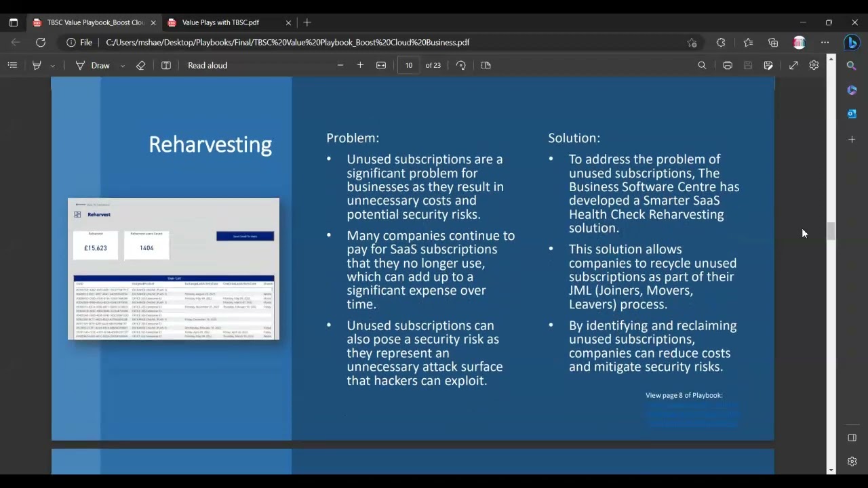Image resolution: width=868 pixels, height=488 pixels.
Task: Click the Problem: heading
Action: [x=353, y=138]
